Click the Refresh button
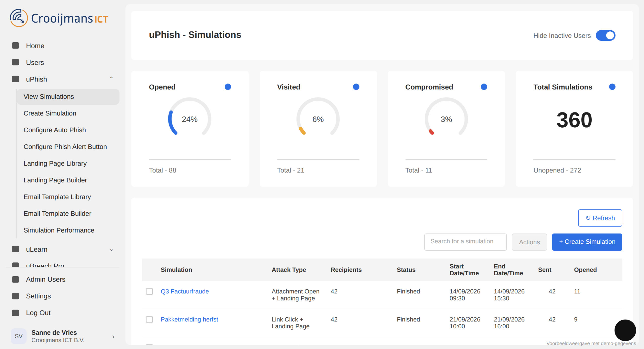 [x=600, y=218]
